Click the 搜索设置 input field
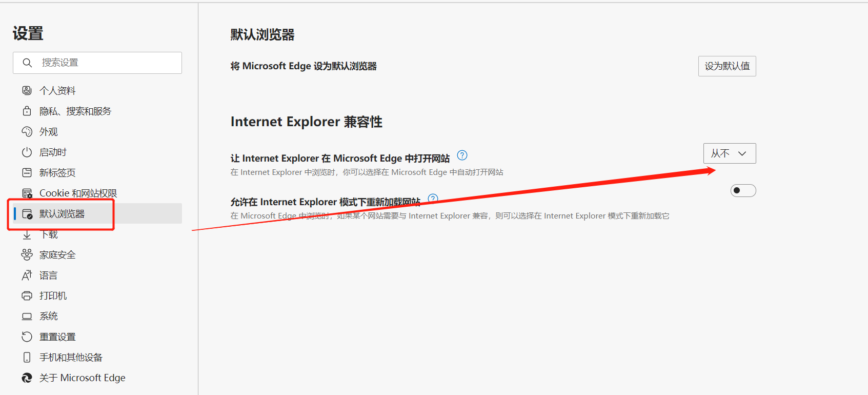868x395 pixels. tap(97, 63)
